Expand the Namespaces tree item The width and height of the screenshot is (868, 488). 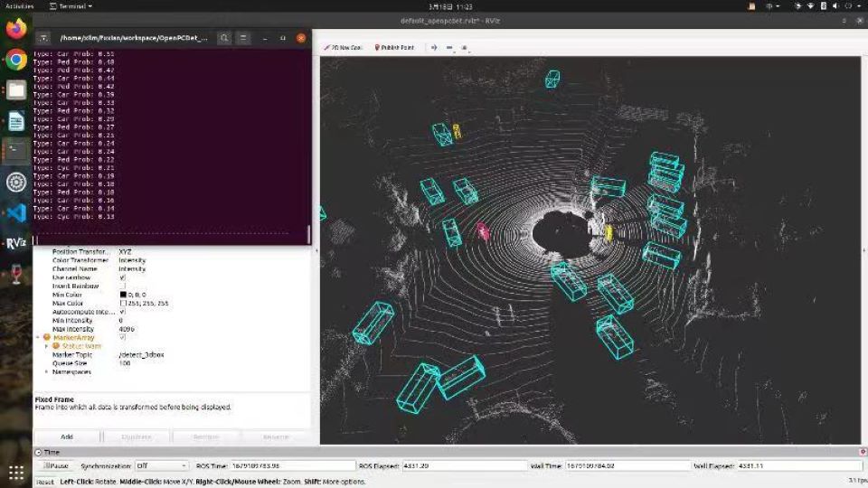(47, 371)
